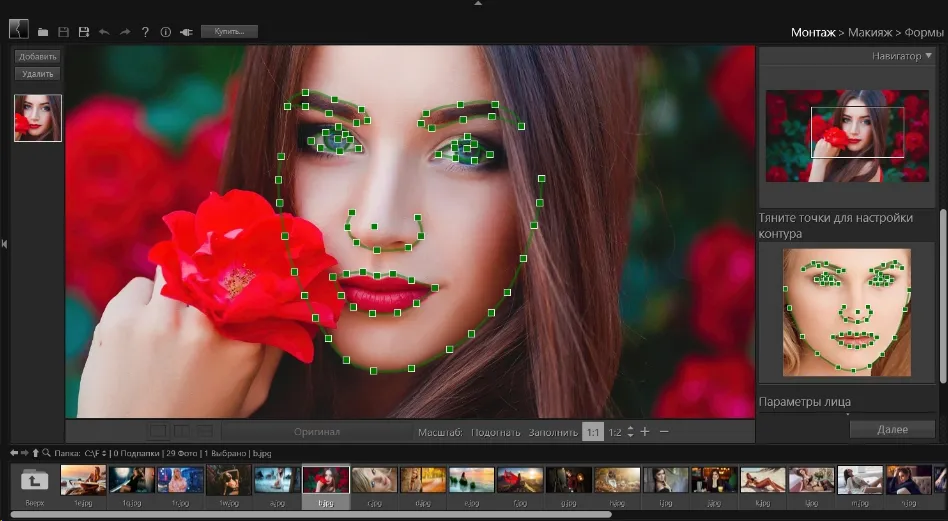Go to the Формы step in the breadcrumb

tap(924, 32)
